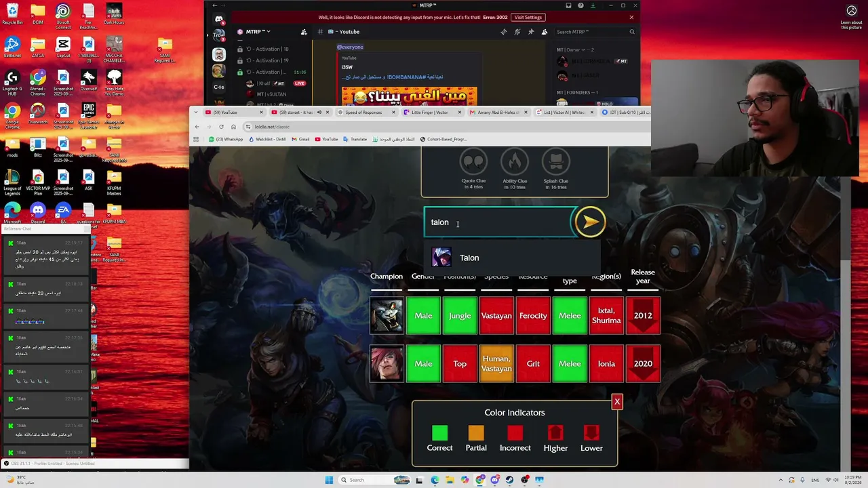Click the orange Partial color swatch

(x=476, y=433)
